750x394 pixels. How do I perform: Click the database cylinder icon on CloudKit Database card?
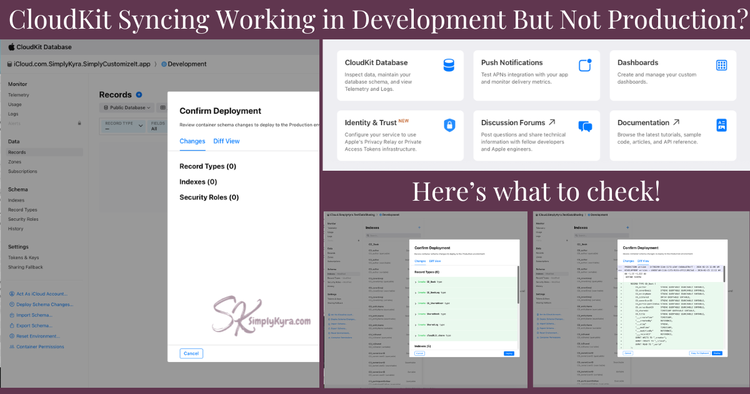coord(449,65)
